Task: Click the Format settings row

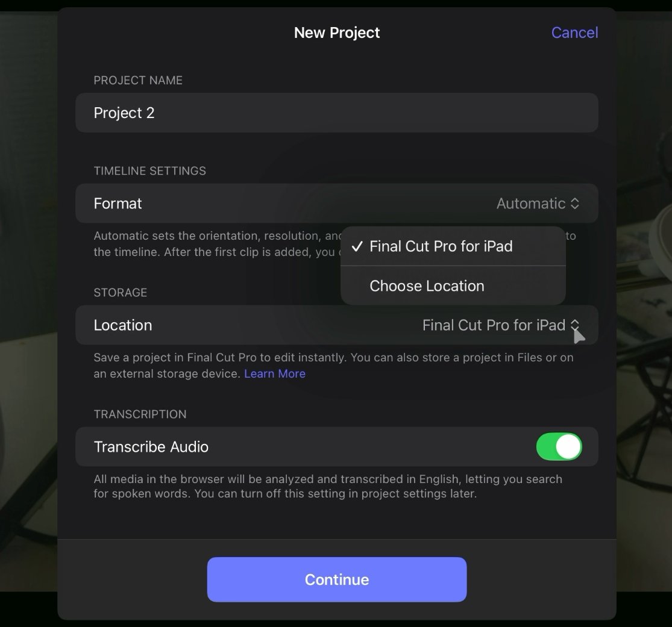Action: click(241, 203)
